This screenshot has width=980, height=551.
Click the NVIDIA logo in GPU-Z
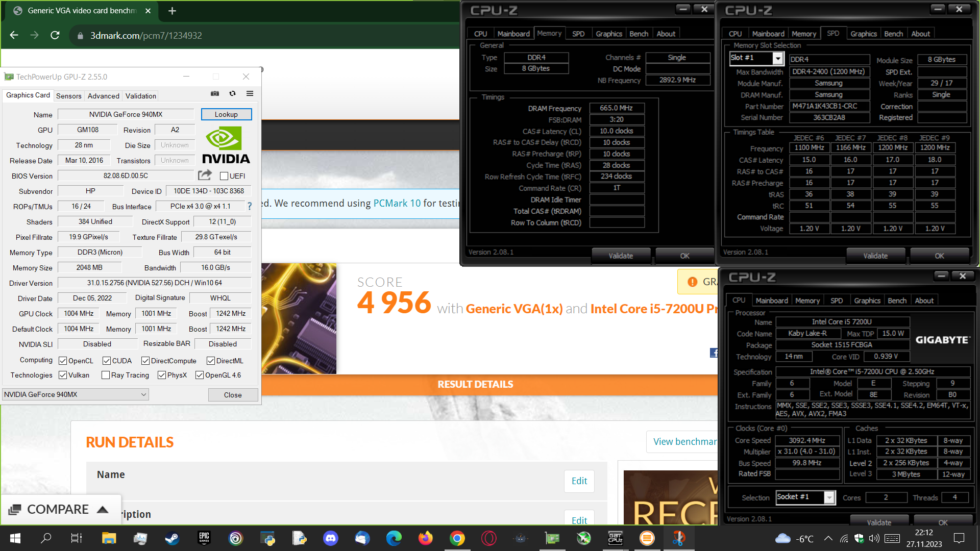[226, 145]
